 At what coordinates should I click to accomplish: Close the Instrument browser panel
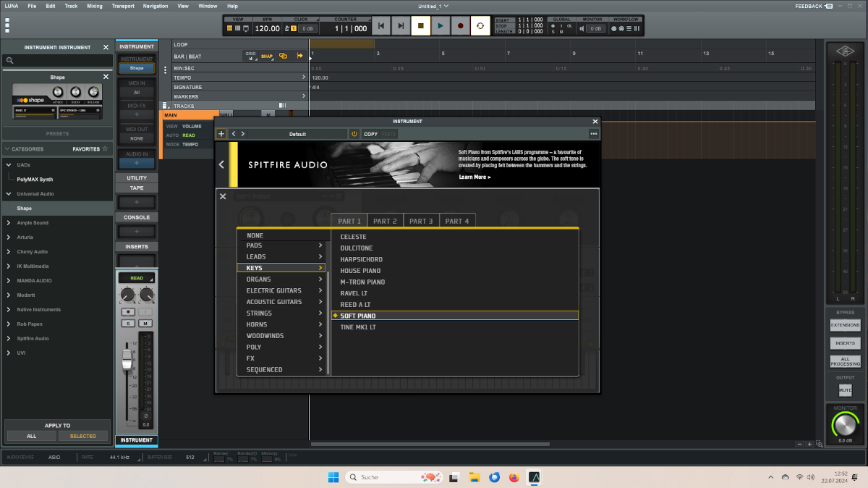pos(106,47)
